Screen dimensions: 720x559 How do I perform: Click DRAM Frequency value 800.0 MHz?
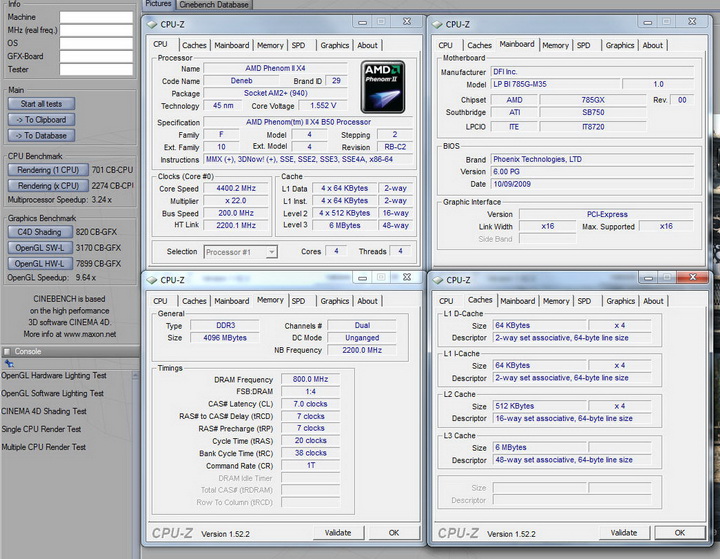click(x=310, y=379)
